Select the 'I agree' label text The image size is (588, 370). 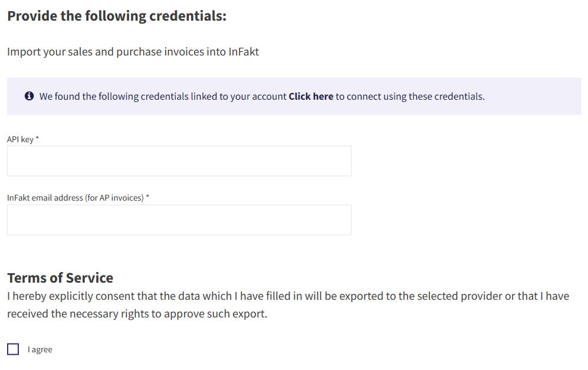[x=40, y=349]
